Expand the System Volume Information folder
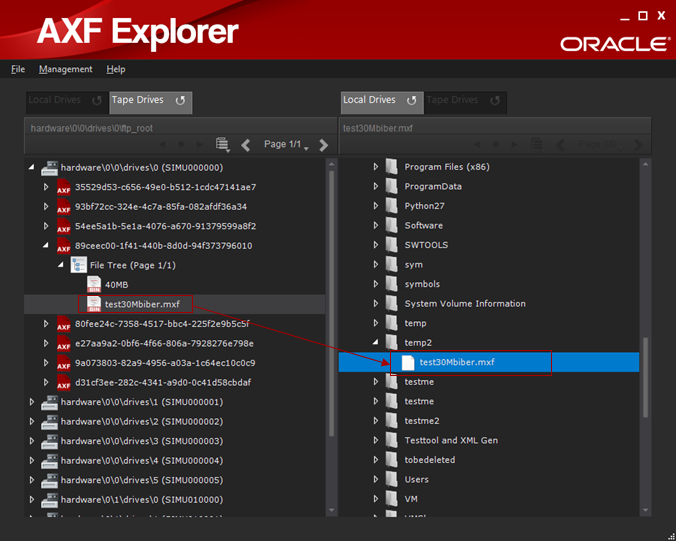The image size is (676, 541). coord(376,303)
